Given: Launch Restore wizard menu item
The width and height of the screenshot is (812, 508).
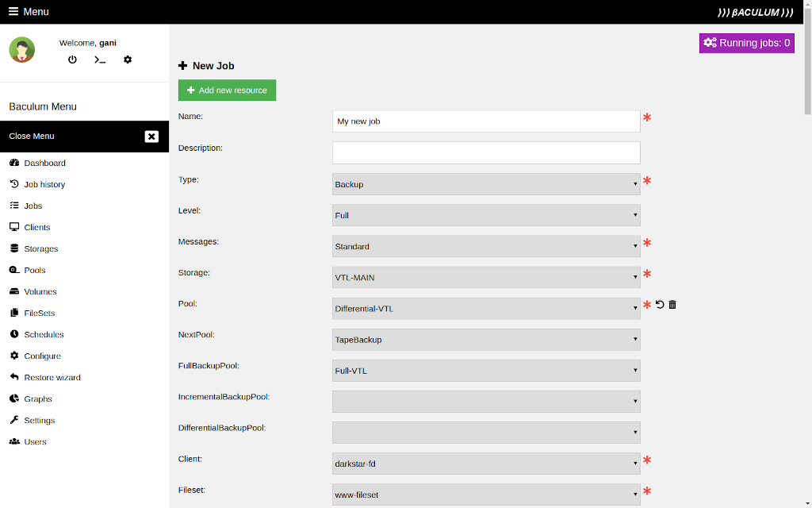Looking at the screenshot, I should pyautogui.click(x=52, y=377).
